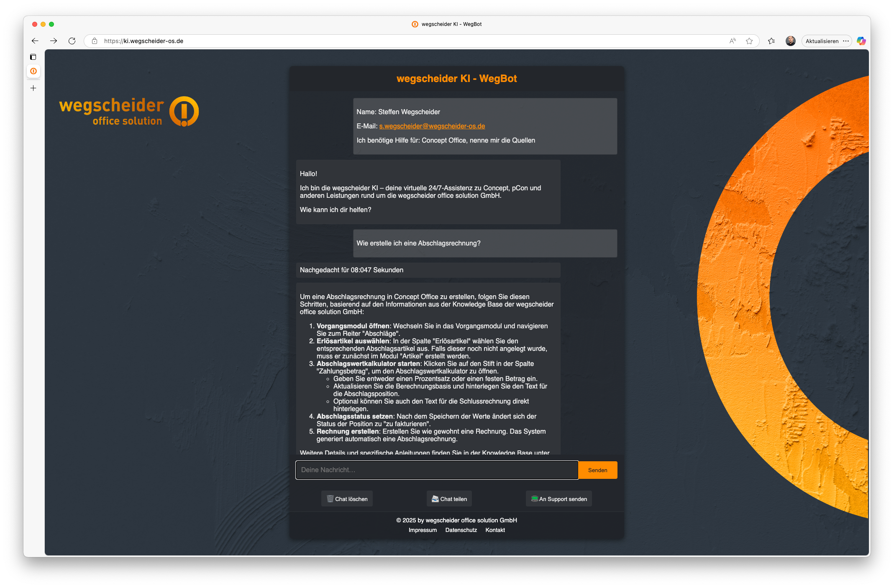Click the green macOS maximize button
894x588 pixels.
point(51,24)
